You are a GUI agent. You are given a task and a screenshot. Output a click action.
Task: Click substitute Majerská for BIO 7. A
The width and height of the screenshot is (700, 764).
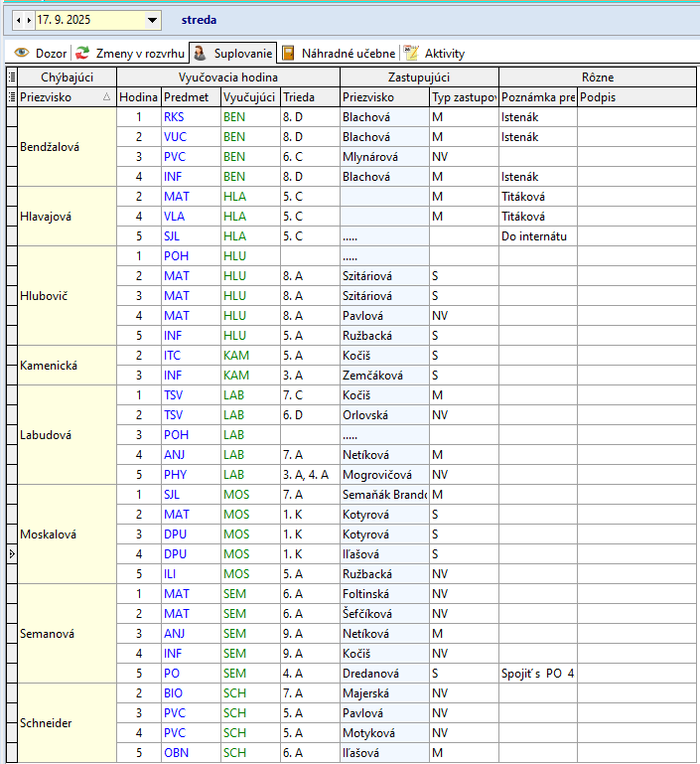384,693
